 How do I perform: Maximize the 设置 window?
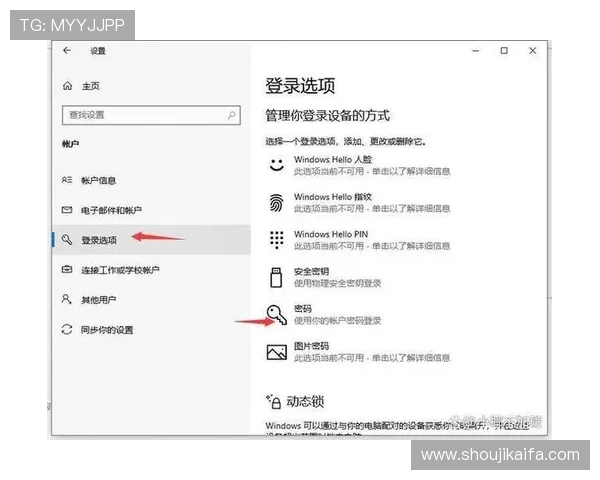504,51
